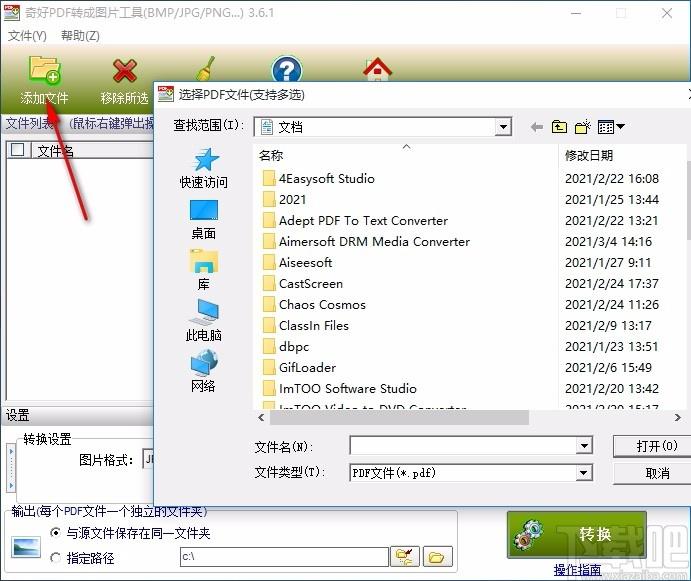The height and width of the screenshot is (581, 691).
Task: Click the landscape preview image icon
Action: [26, 547]
